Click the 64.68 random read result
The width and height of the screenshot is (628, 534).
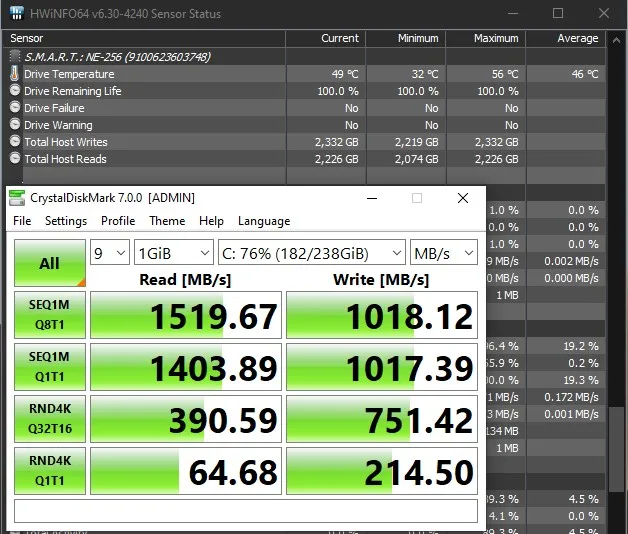tap(186, 471)
